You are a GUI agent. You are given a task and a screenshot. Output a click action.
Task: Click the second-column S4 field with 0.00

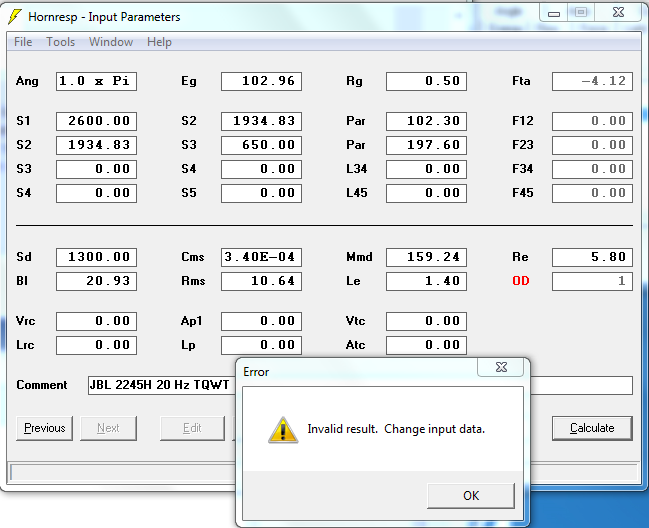[x=261, y=169]
